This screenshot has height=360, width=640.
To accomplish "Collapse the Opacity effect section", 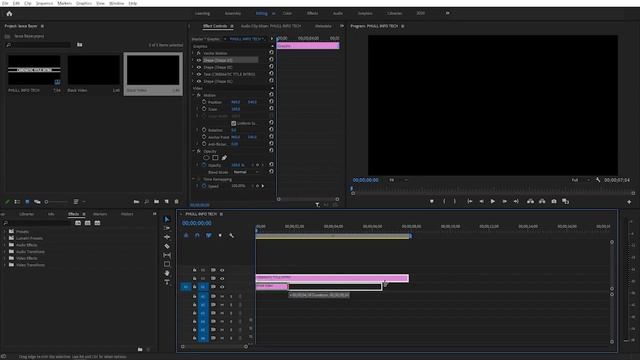I will pos(193,151).
